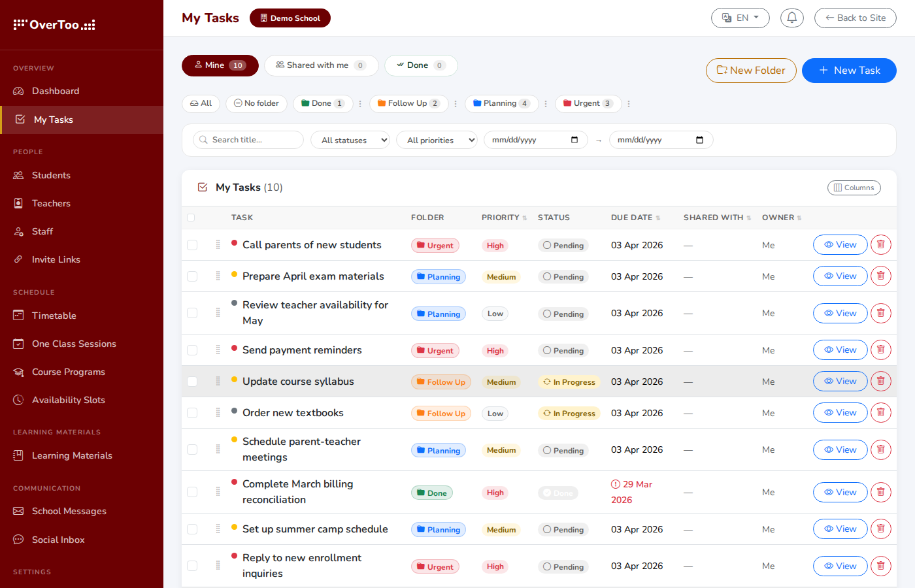Click 'Back to Site' in the header
Image resolution: width=915 pixels, height=588 pixels.
tap(855, 18)
